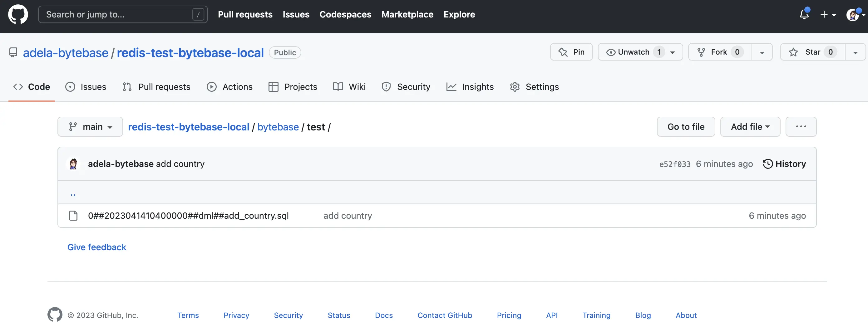Go to redis-test-bytebase-local root in breadcrumb
The height and width of the screenshot is (332, 868).
pos(189,127)
